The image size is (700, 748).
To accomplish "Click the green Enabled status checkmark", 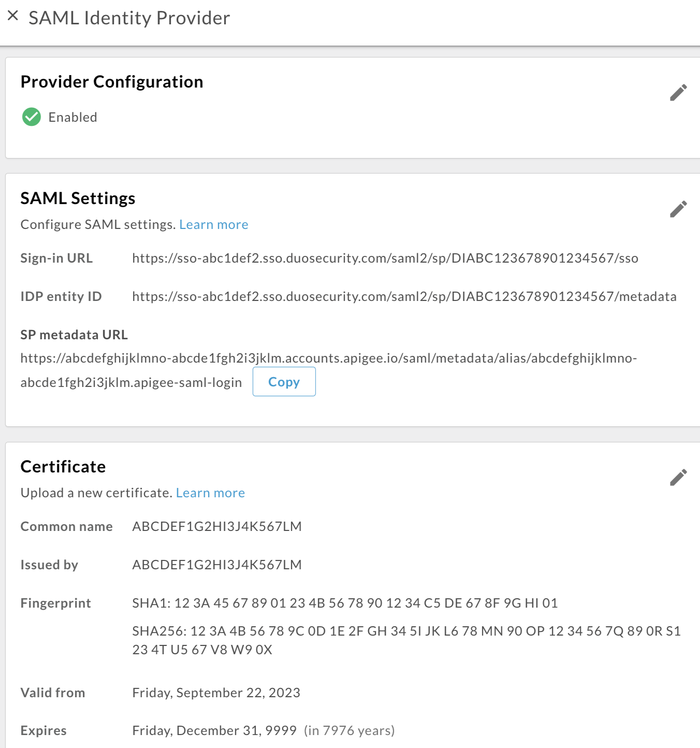I will pyautogui.click(x=31, y=117).
